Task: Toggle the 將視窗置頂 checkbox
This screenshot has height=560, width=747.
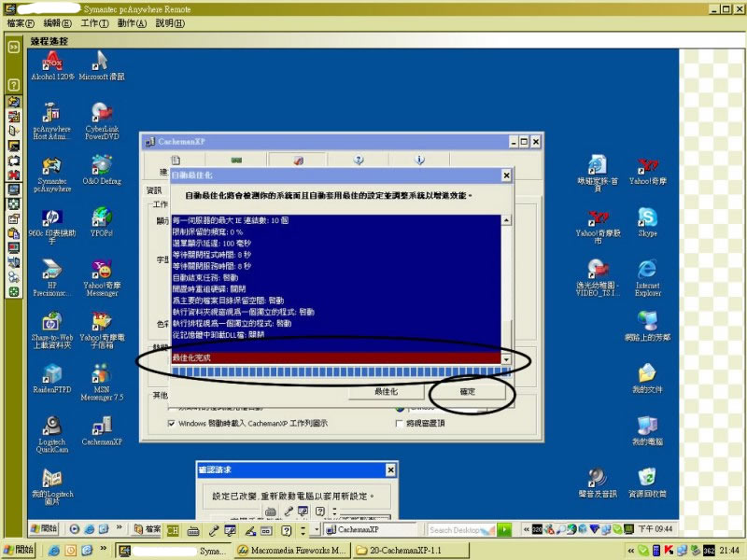Action: tap(400, 424)
